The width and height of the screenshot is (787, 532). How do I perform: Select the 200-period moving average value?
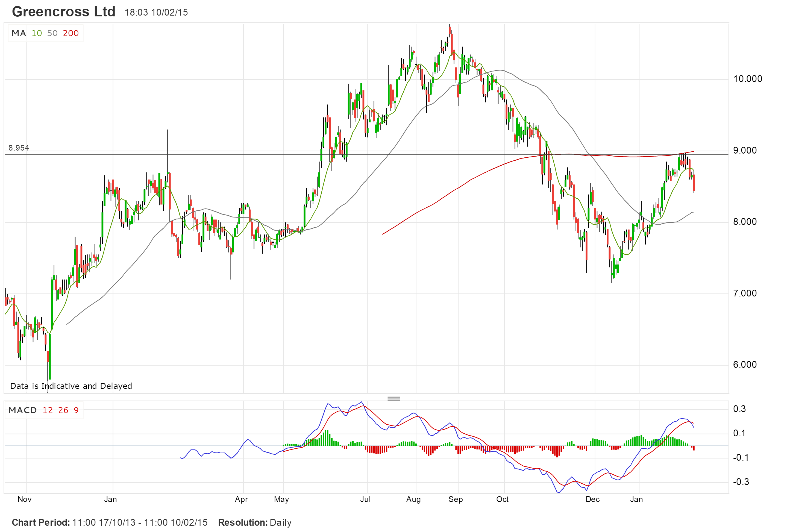point(71,33)
